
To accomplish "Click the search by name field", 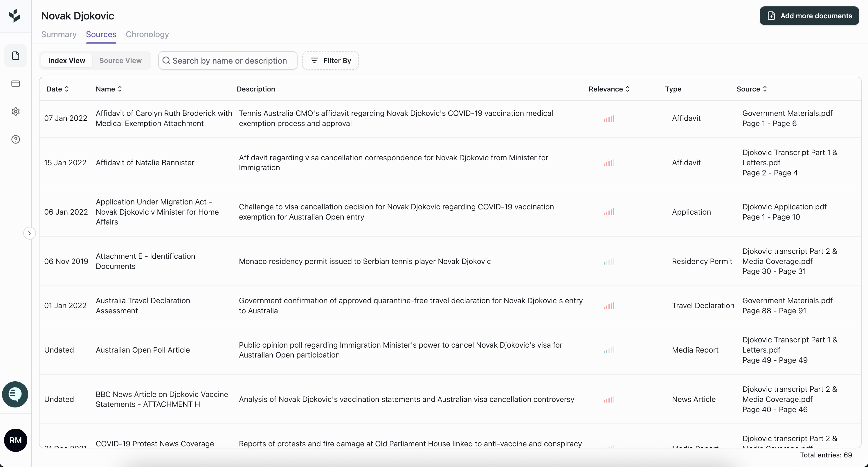I will point(229,61).
